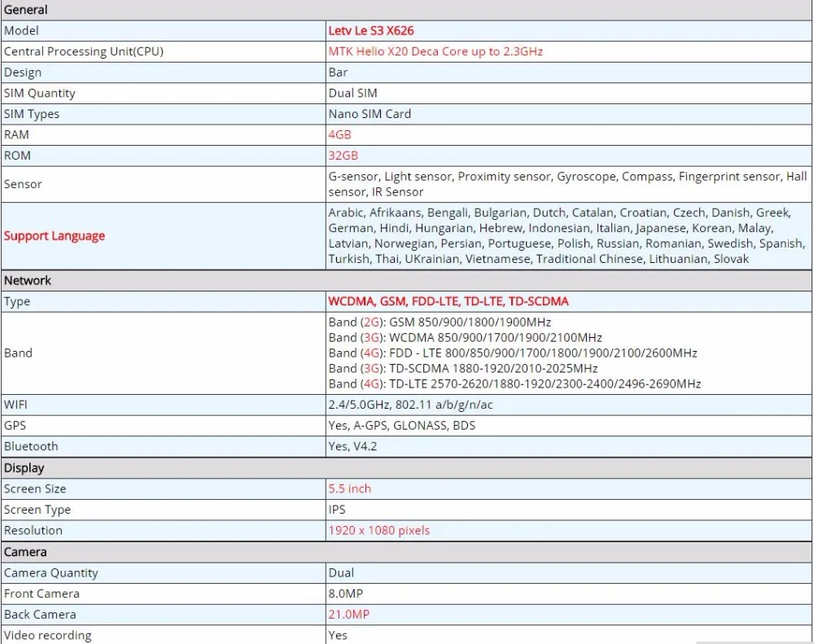Click the 'Video recording' row label

coord(47,635)
